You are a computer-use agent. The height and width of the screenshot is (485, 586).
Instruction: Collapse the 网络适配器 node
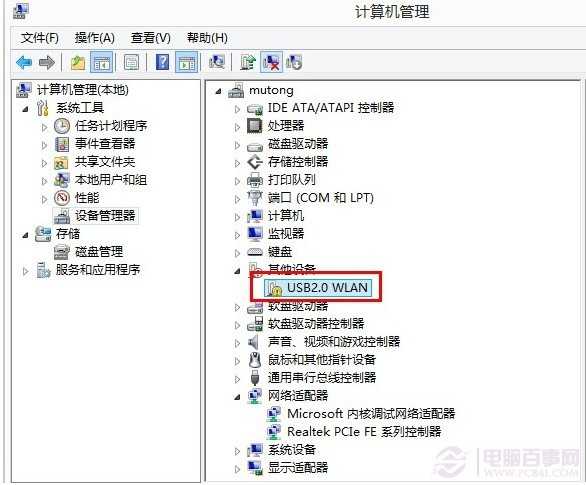click(x=237, y=397)
